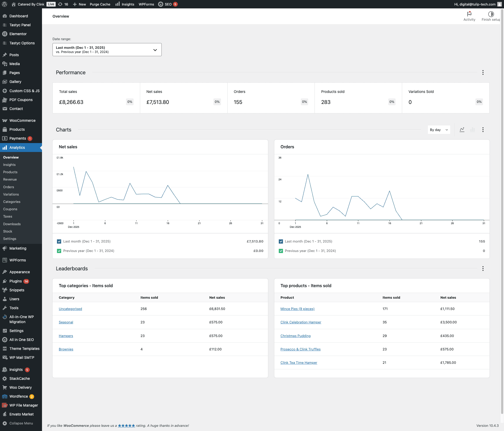Expand the By day interval dropdown

point(439,130)
